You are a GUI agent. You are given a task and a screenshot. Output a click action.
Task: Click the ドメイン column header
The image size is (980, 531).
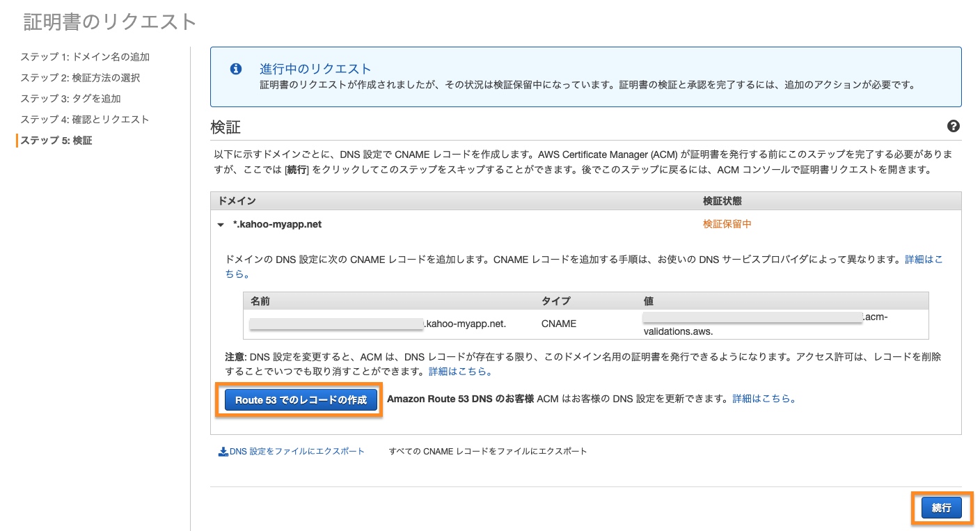point(237,201)
